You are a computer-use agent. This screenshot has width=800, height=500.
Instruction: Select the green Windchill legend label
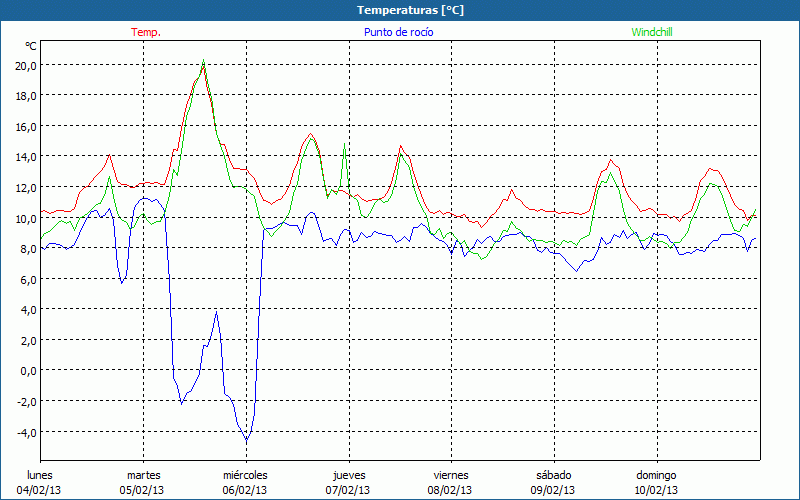pyautogui.click(x=653, y=32)
